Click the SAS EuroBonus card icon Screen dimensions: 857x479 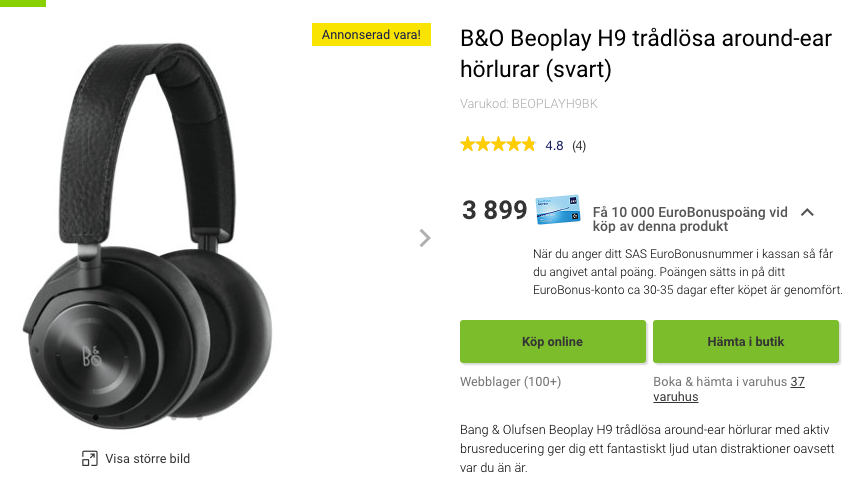pos(558,211)
